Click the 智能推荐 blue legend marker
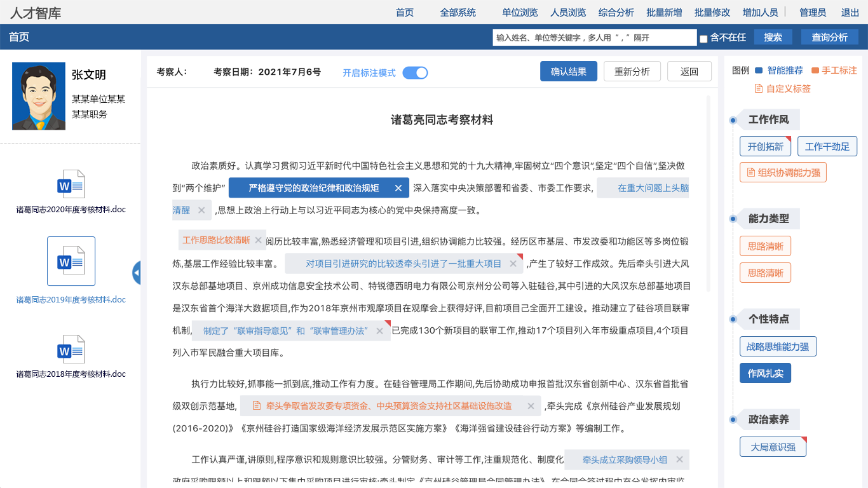868x488 pixels. (759, 71)
